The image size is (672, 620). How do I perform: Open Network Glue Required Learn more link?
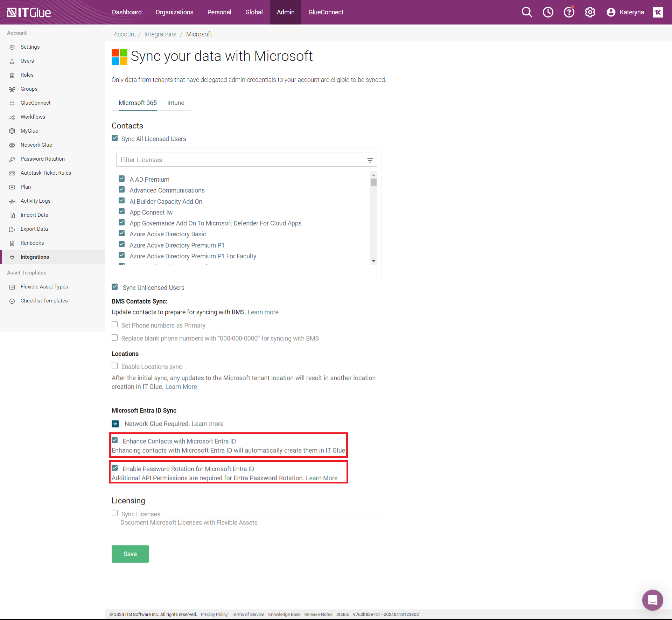(x=208, y=424)
